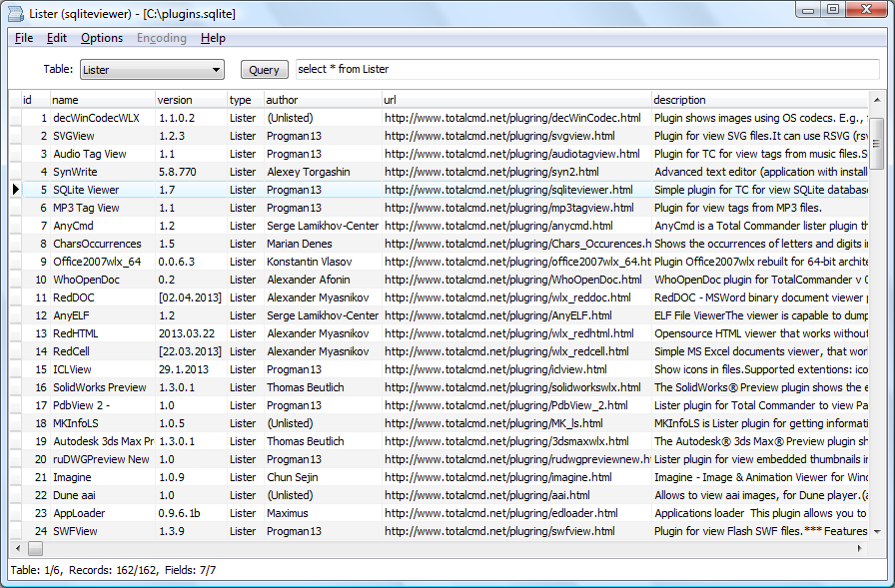Screen dimensions: 895x588
Task: Click the description column header
Action: point(760,100)
